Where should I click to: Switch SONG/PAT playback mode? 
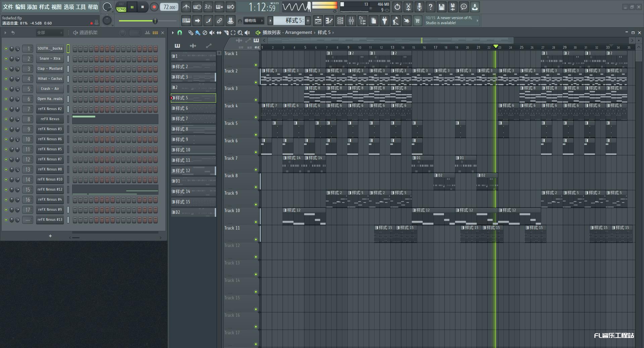coord(121,7)
